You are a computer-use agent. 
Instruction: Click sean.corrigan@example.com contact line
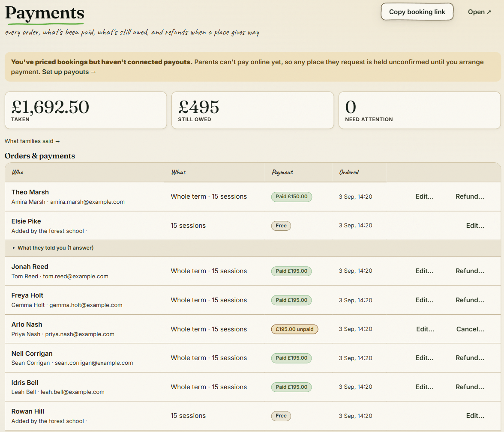click(x=72, y=363)
